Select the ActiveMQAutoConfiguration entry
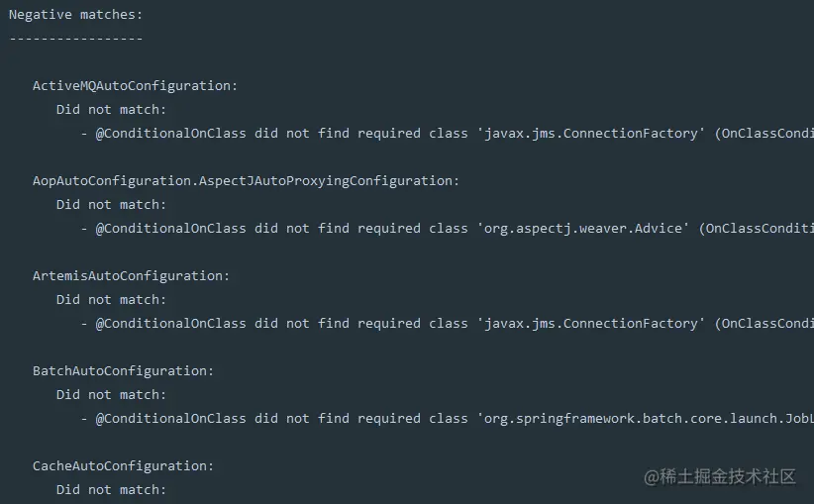The width and height of the screenshot is (814, 504). coord(135,85)
